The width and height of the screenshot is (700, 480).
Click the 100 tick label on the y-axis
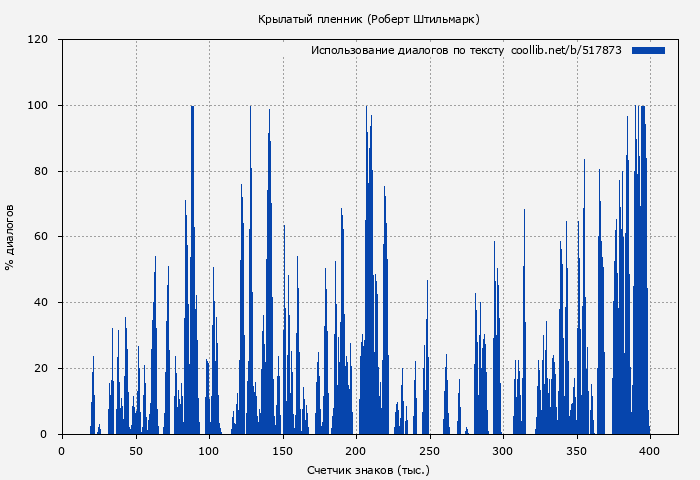coord(38,106)
